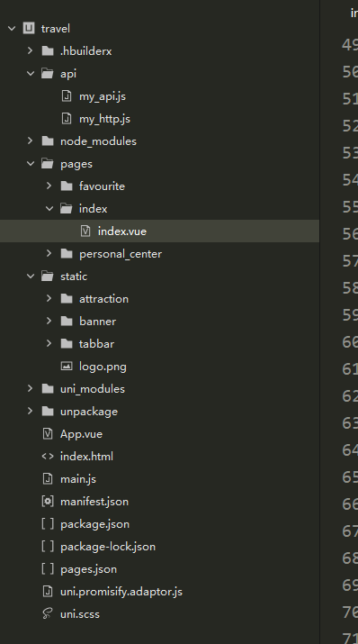
Task: Click the api open-folder icon
Action: point(48,74)
